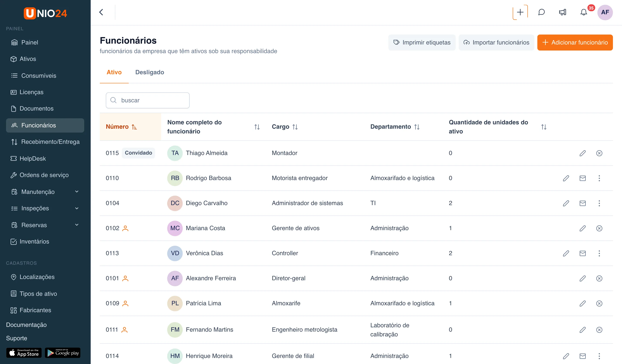
Task: Click the chat bubble icon in header
Action: click(541, 12)
